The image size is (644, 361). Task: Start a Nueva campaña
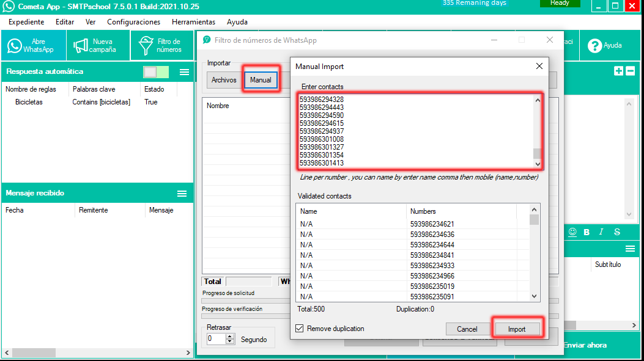click(x=98, y=45)
